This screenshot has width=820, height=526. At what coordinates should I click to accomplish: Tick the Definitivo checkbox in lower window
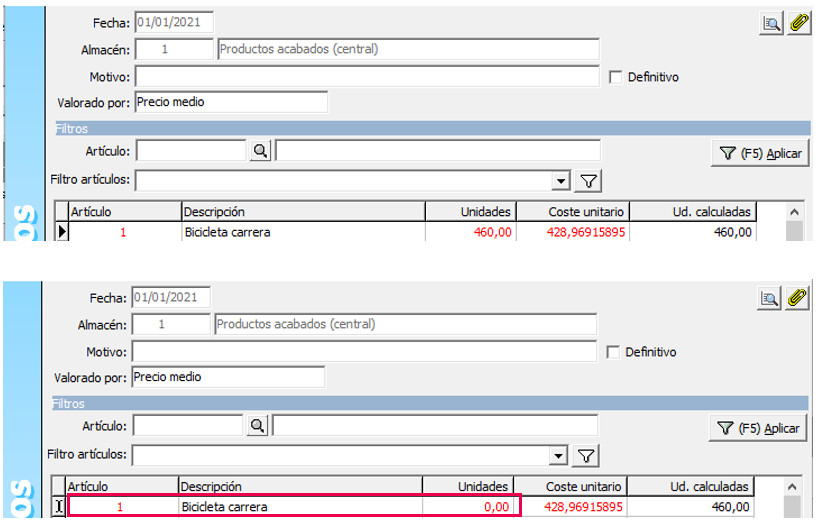coord(613,352)
